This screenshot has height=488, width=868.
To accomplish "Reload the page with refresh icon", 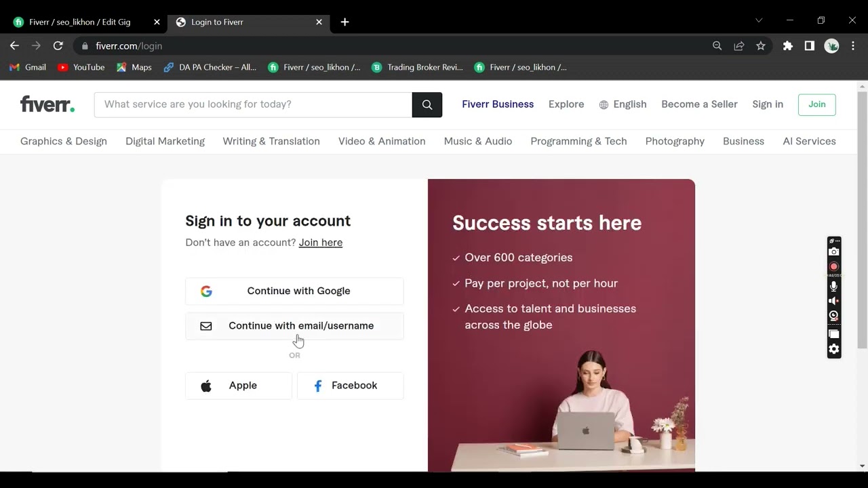I will (x=58, y=45).
